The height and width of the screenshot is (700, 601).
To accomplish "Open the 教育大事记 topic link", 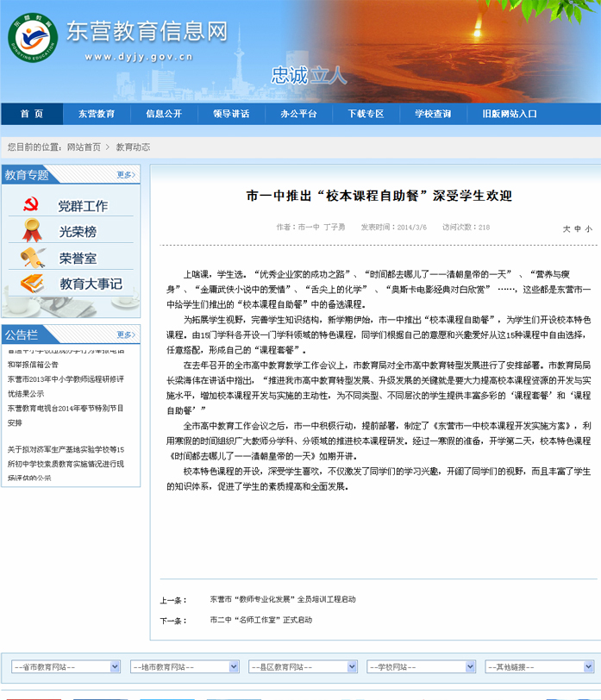I will (91, 284).
